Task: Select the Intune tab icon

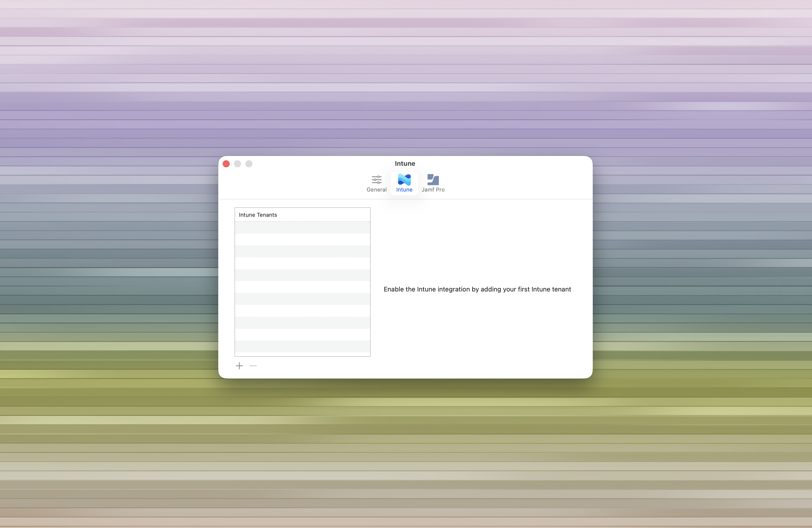Action: click(x=404, y=183)
